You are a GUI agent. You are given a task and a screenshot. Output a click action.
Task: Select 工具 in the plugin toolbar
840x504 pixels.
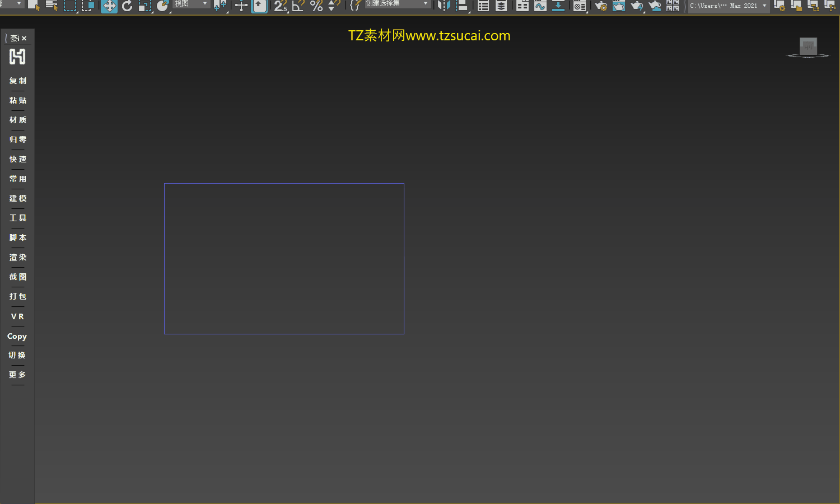tap(18, 218)
